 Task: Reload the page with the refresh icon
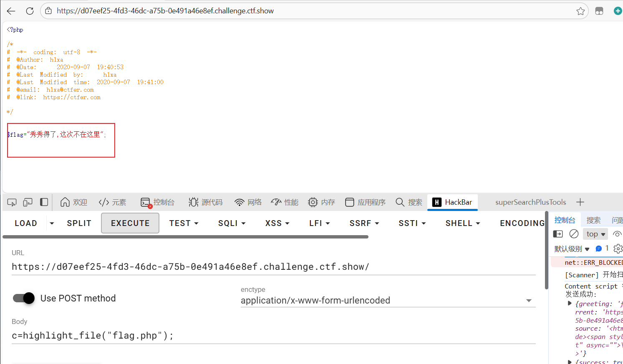[30, 11]
